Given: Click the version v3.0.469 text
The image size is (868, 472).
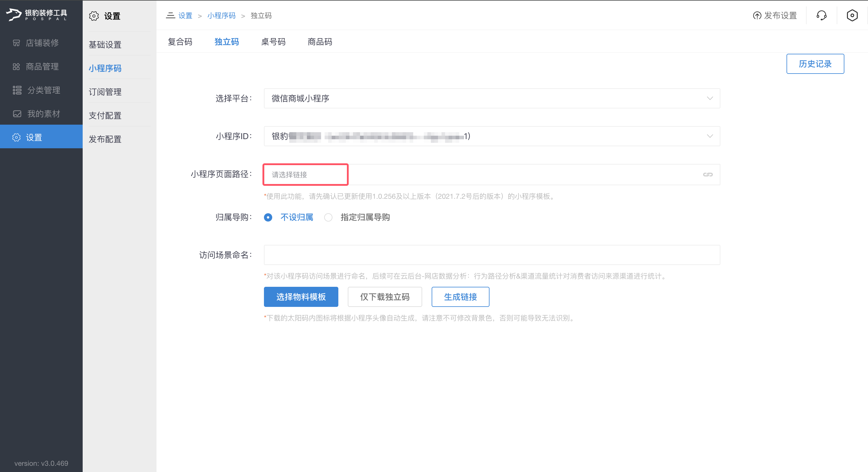Looking at the screenshot, I should (41, 463).
